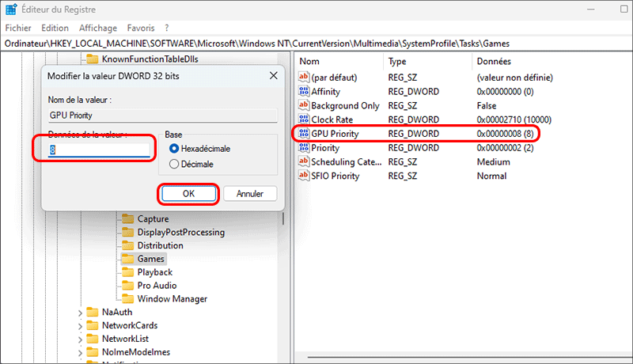Click the Window Manager folder icon
The height and width of the screenshot is (364, 633).
[128, 298]
